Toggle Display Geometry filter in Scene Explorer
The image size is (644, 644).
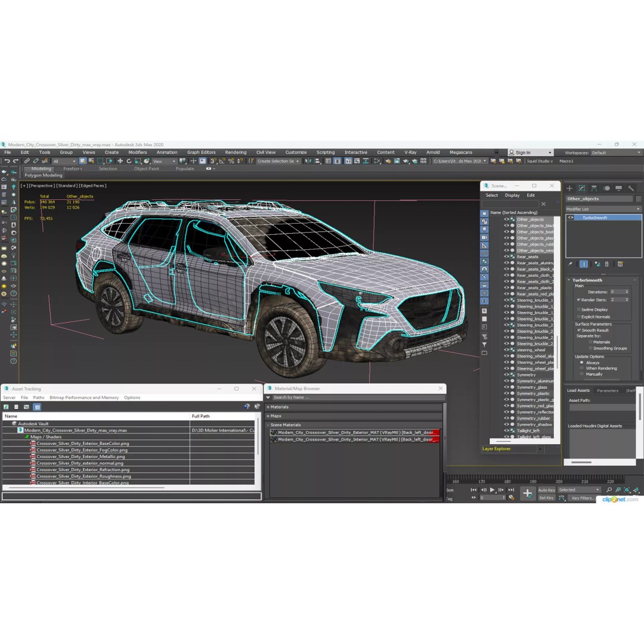[x=484, y=213]
